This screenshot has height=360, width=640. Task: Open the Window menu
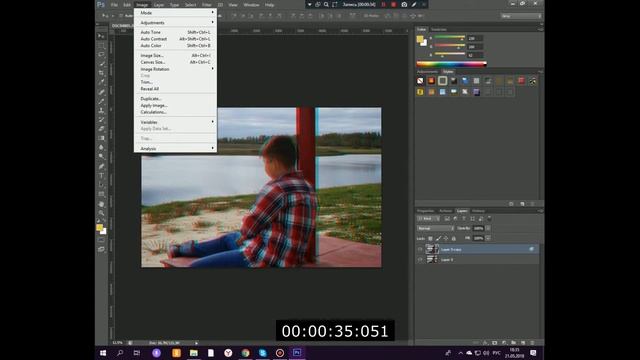pos(251,5)
